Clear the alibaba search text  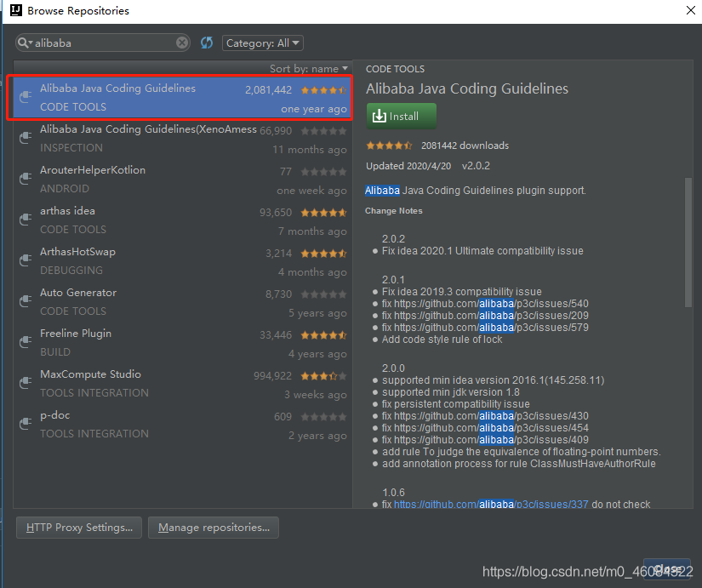[182, 43]
